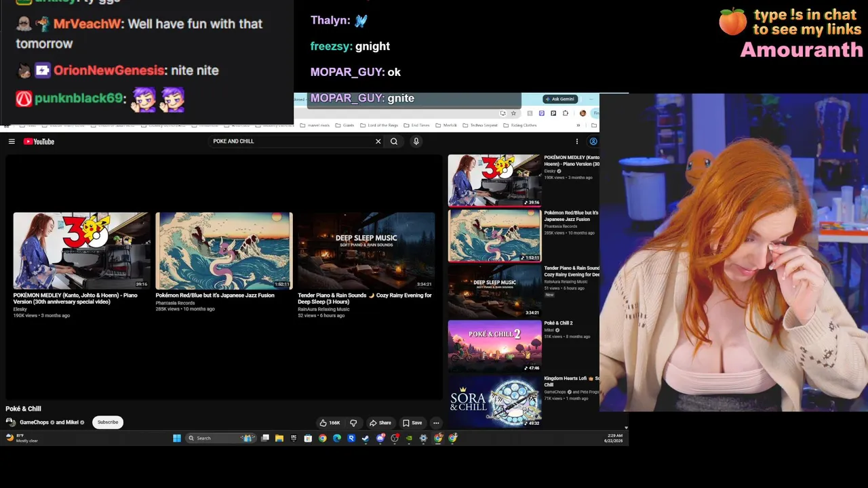Image resolution: width=868 pixels, height=488 pixels.
Task: Subscribe to the GameChops channel
Action: pos(108,422)
